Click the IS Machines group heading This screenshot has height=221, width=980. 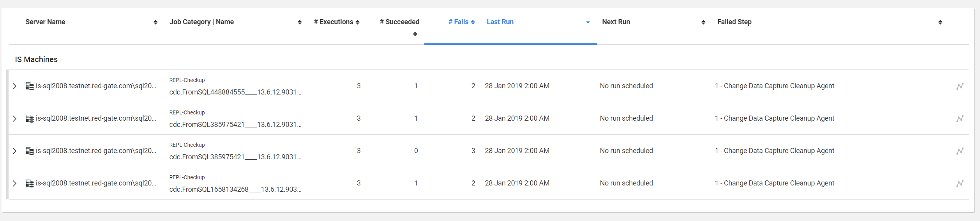point(36,59)
